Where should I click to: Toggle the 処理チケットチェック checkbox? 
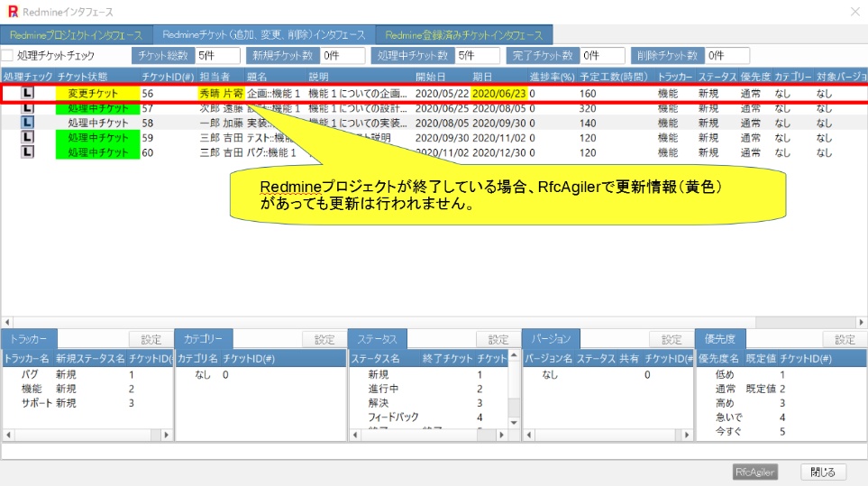7,55
